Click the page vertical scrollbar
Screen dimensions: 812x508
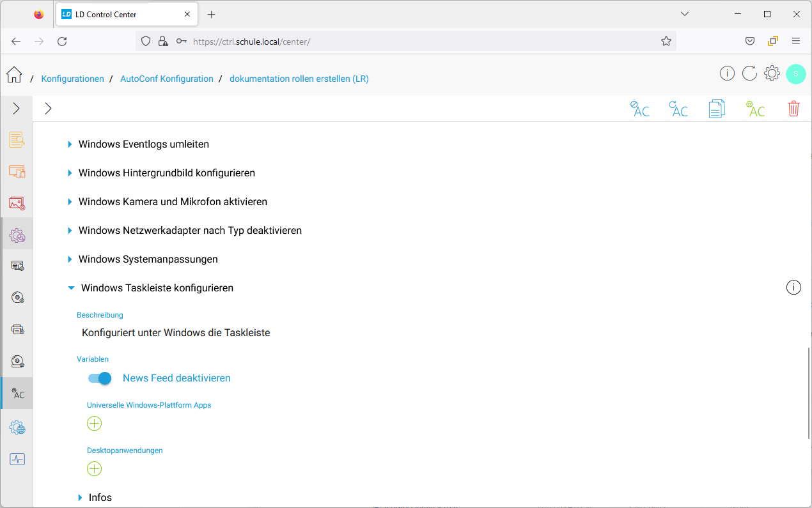click(x=809, y=393)
